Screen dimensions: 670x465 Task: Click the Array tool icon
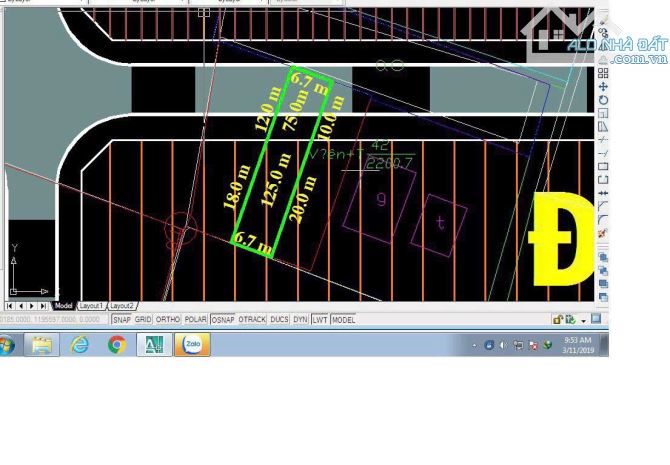(x=603, y=73)
